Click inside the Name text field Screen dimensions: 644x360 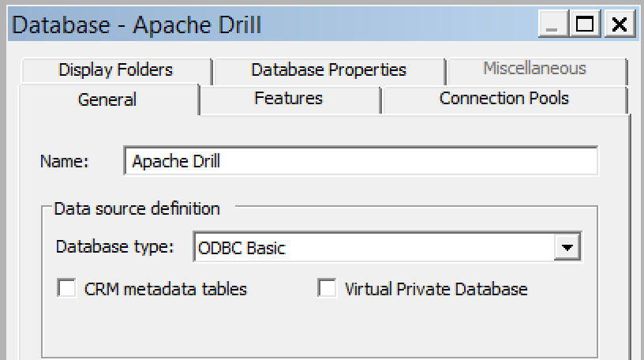(361, 161)
